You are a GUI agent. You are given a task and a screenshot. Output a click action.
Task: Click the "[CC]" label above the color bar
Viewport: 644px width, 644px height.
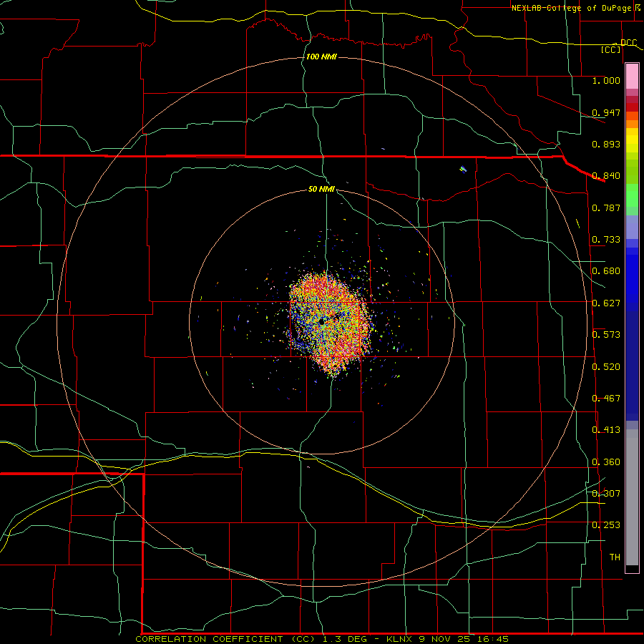click(611, 49)
